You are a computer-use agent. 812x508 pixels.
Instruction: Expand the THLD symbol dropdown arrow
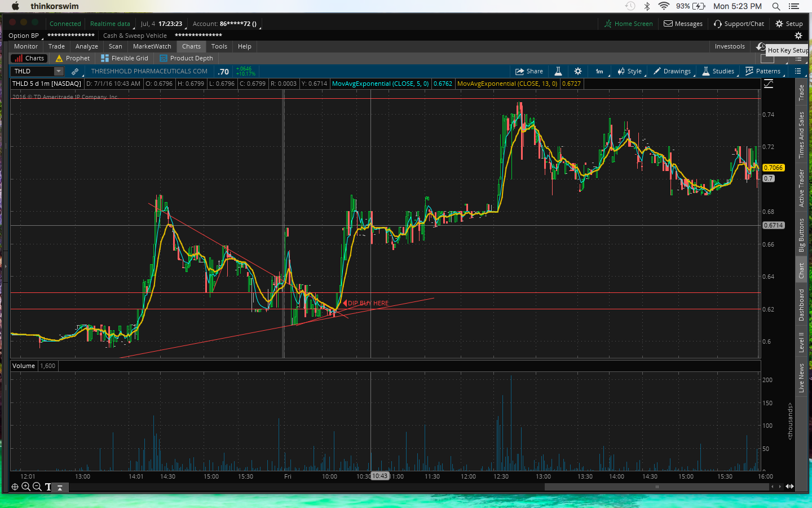[59, 71]
